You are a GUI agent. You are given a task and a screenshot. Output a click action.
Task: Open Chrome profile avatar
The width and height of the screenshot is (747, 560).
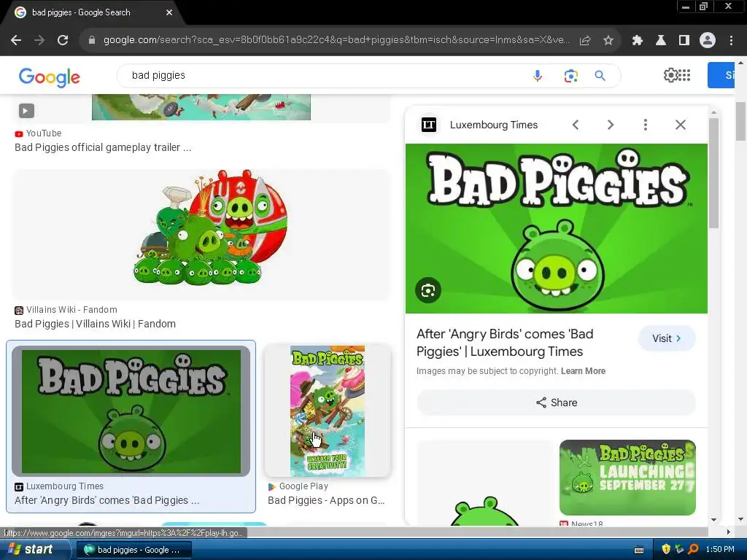[708, 41]
